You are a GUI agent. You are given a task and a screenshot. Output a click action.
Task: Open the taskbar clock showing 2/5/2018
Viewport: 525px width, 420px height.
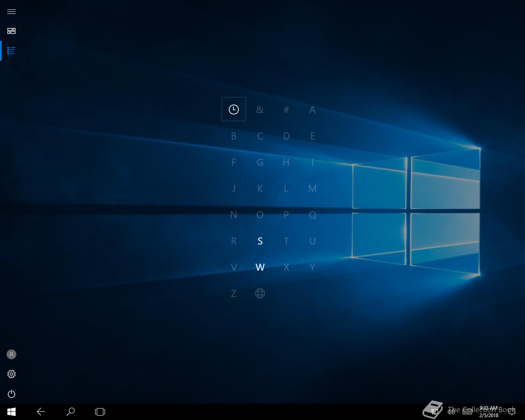pos(488,412)
